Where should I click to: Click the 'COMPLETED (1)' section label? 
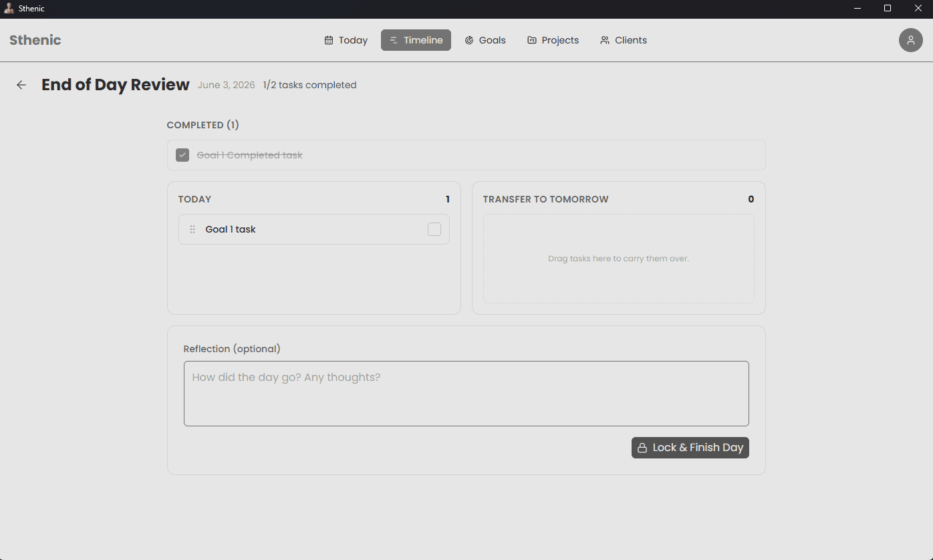[x=203, y=125]
